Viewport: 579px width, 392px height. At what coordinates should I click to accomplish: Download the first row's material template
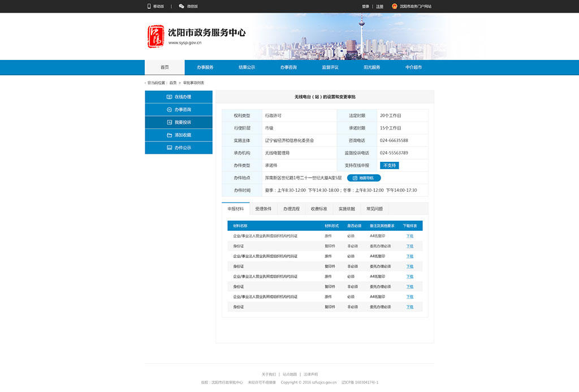tap(409, 236)
